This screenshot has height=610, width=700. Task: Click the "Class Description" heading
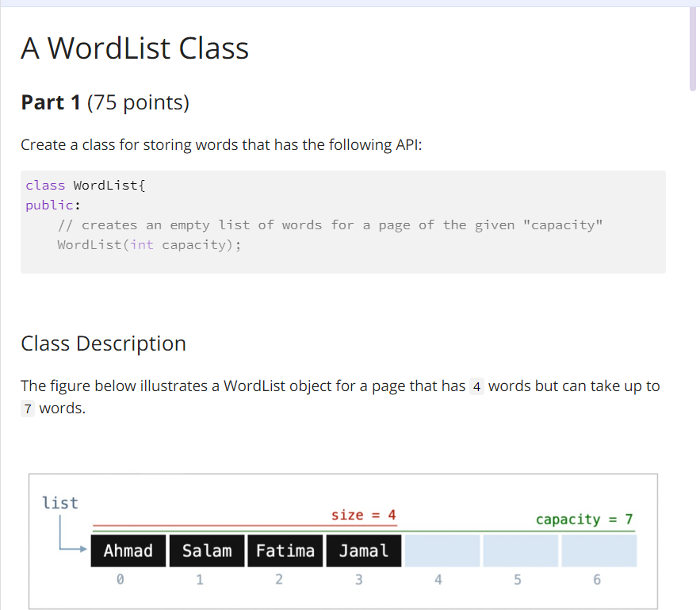103,343
